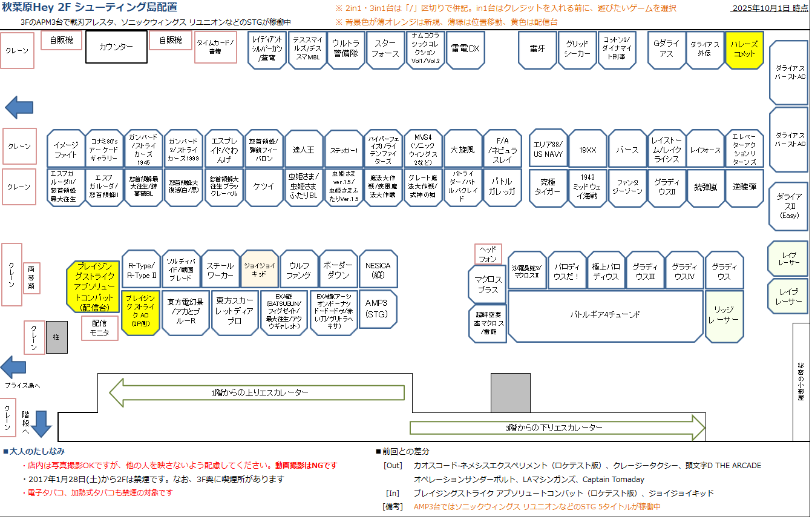
Task: Select the バトルギア4チューンド cabinet
Action: [605, 314]
